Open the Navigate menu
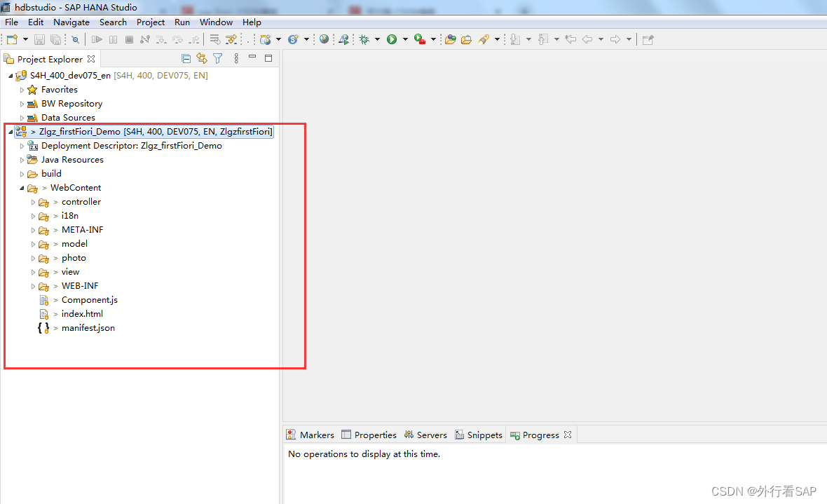The image size is (827, 504). (71, 22)
